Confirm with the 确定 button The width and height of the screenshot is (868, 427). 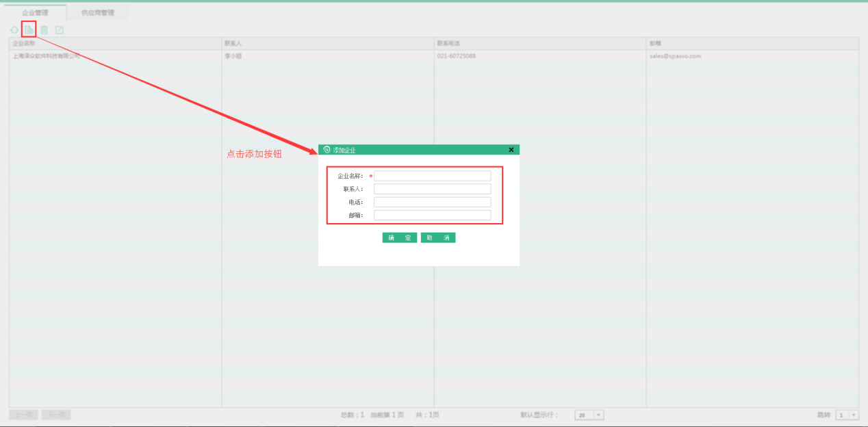pos(400,237)
